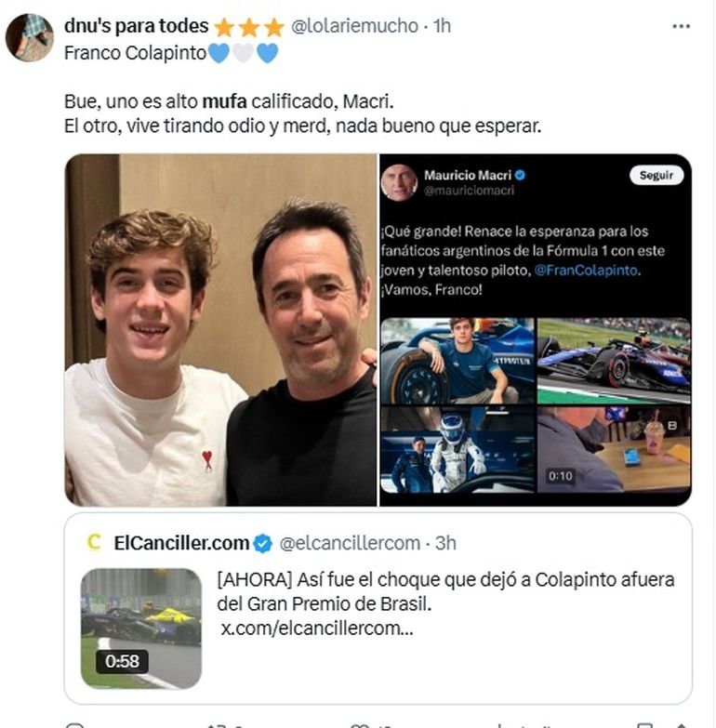Click the 3h timestamp on quoted post
716x728 pixels.
click(x=445, y=543)
